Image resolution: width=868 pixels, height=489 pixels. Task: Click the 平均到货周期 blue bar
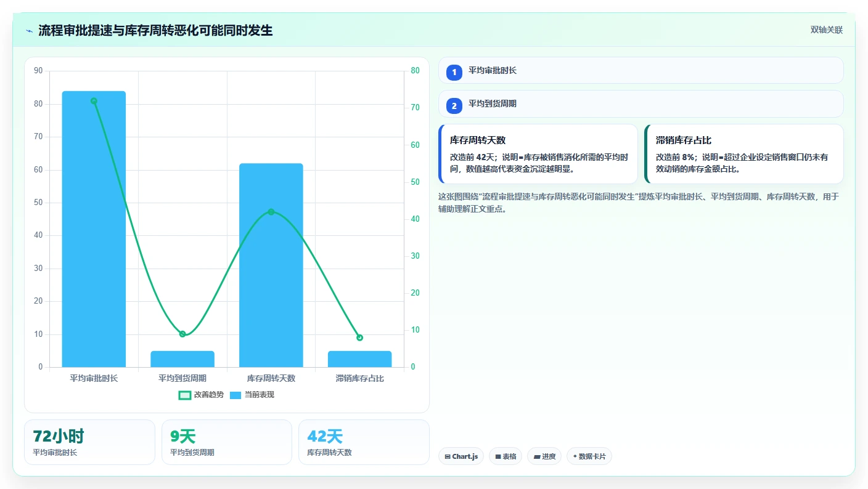(x=182, y=359)
